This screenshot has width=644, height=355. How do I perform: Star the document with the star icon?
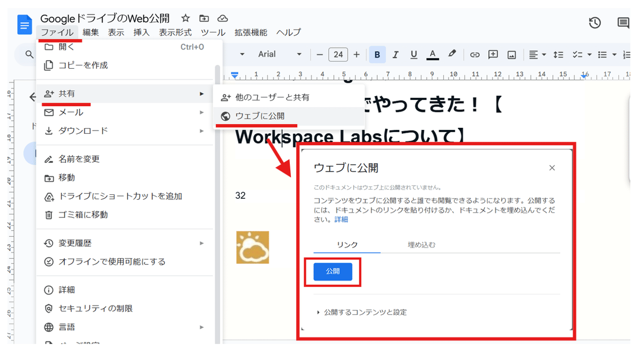point(186,18)
